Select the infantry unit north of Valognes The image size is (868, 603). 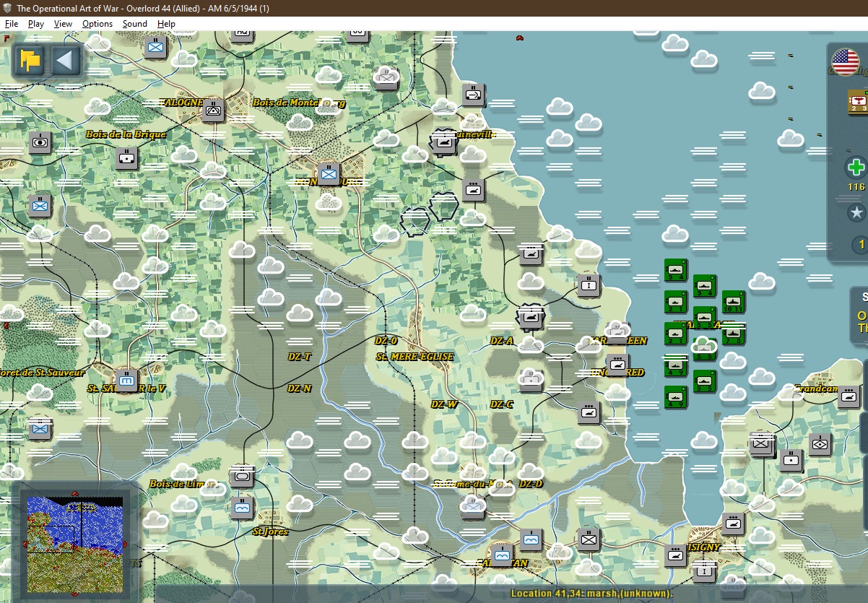coord(155,47)
